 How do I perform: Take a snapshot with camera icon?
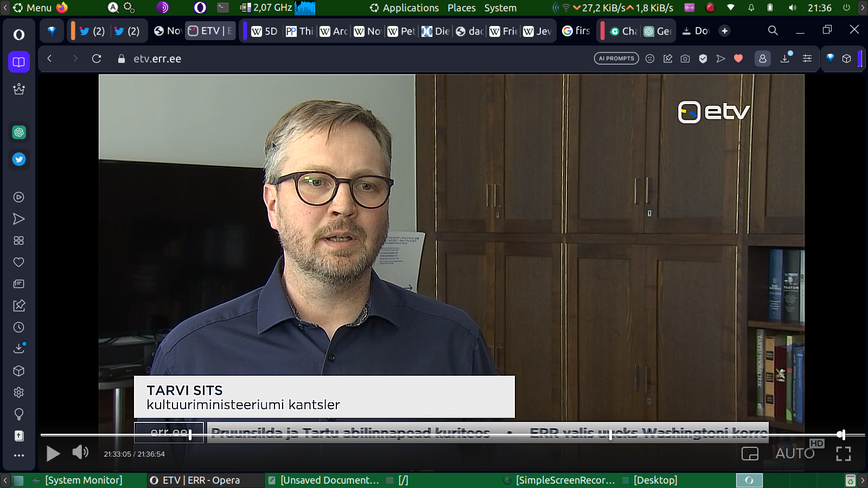coord(685,59)
